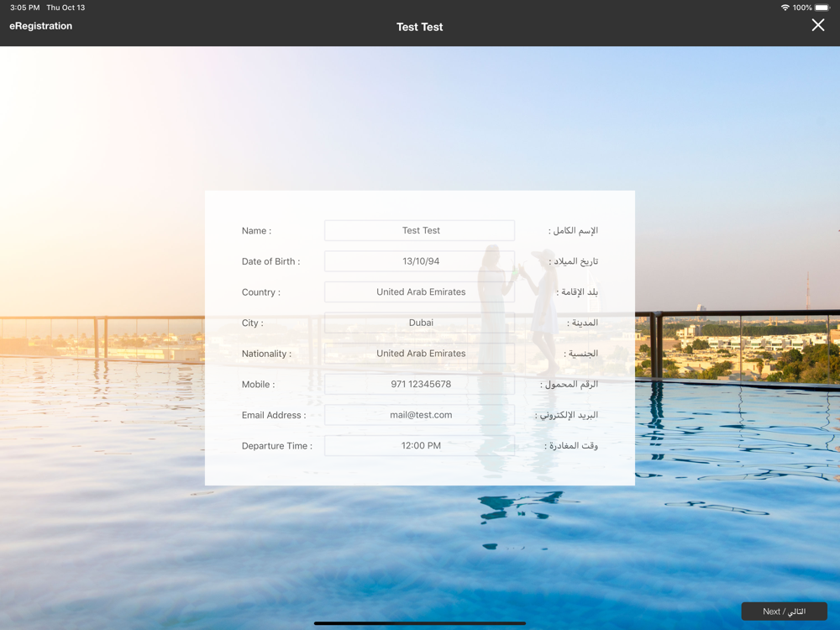Click the 100% battery percentage text

click(x=802, y=8)
